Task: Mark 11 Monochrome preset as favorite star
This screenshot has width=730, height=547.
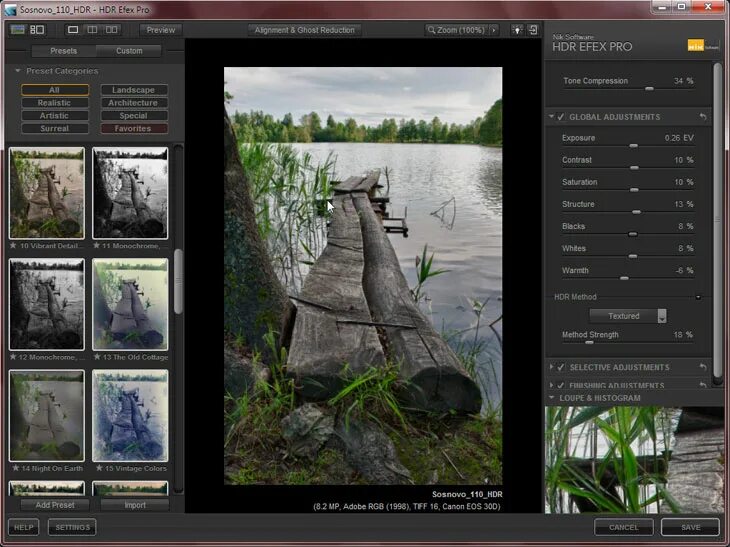Action: point(96,245)
